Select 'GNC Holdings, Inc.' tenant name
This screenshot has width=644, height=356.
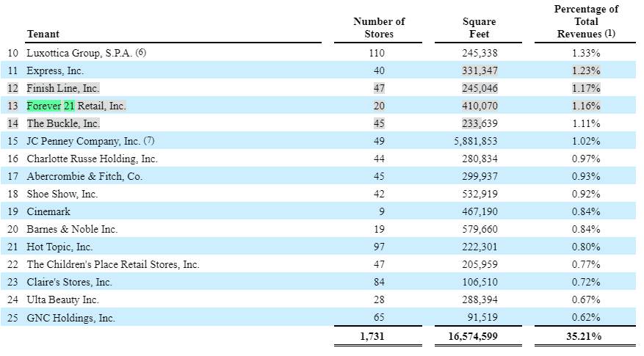tap(70, 319)
